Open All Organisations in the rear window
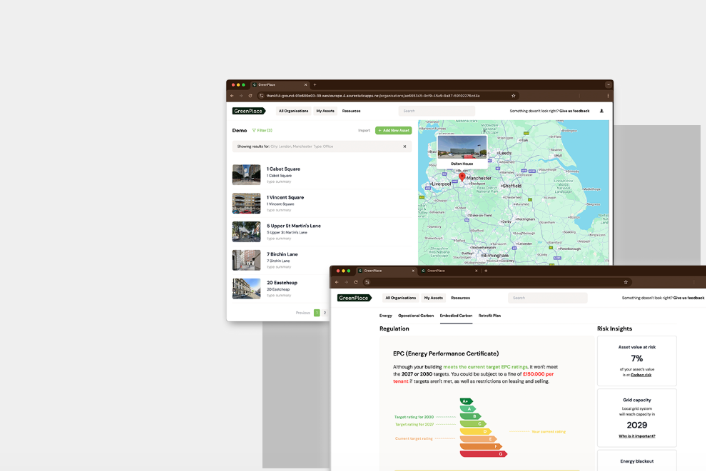Screen dimensions: 706x471 [294, 111]
